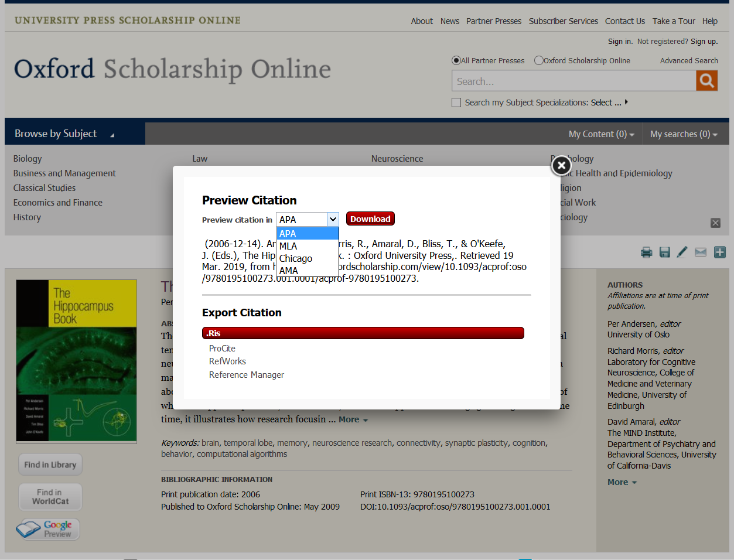The image size is (734, 560).
Task: Open the Advanced Search link
Action: tap(689, 60)
